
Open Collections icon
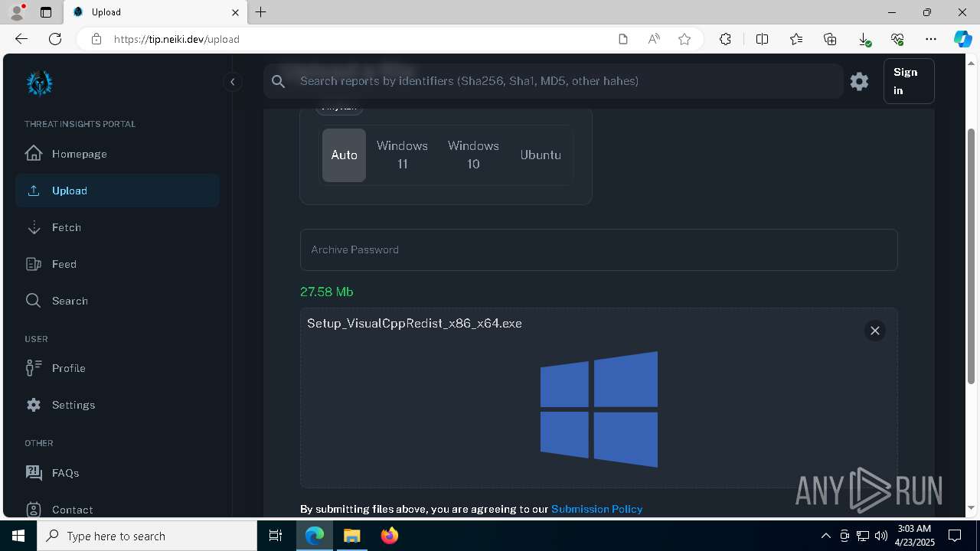[830, 39]
